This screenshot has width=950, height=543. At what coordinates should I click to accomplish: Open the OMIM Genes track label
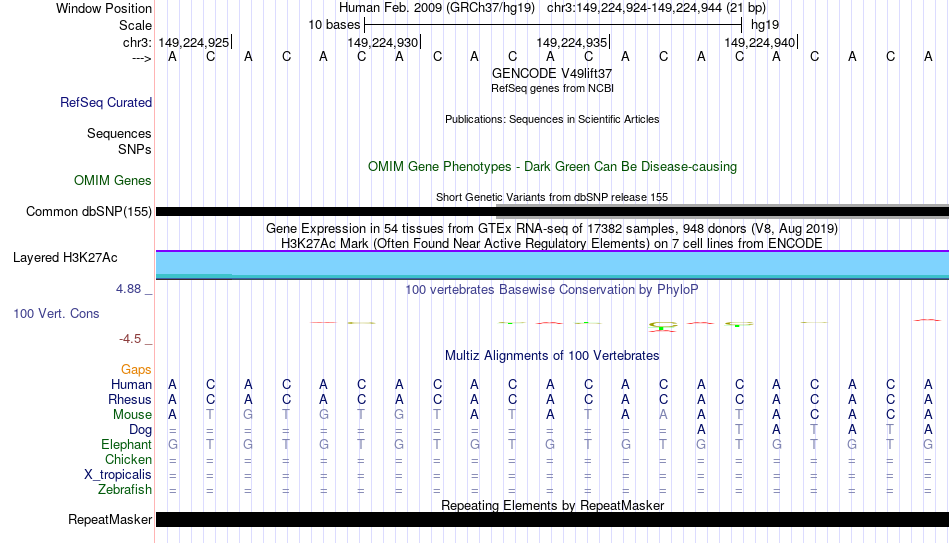click(x=113, y=181)
